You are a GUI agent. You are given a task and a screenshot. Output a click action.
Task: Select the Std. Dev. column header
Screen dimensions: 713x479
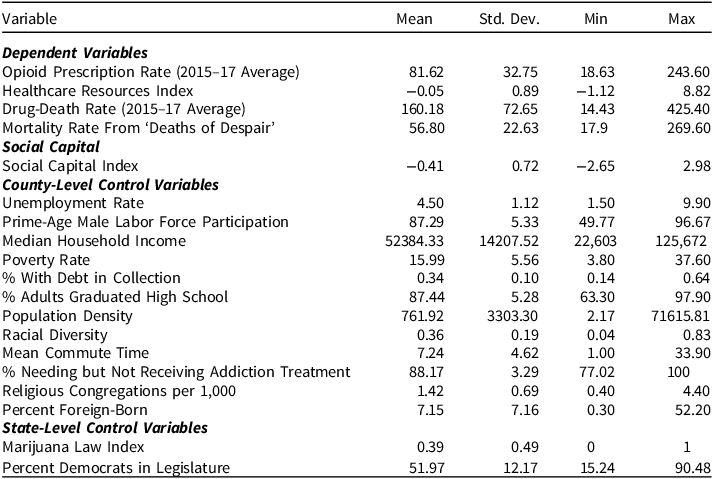(x=509, y=19)
